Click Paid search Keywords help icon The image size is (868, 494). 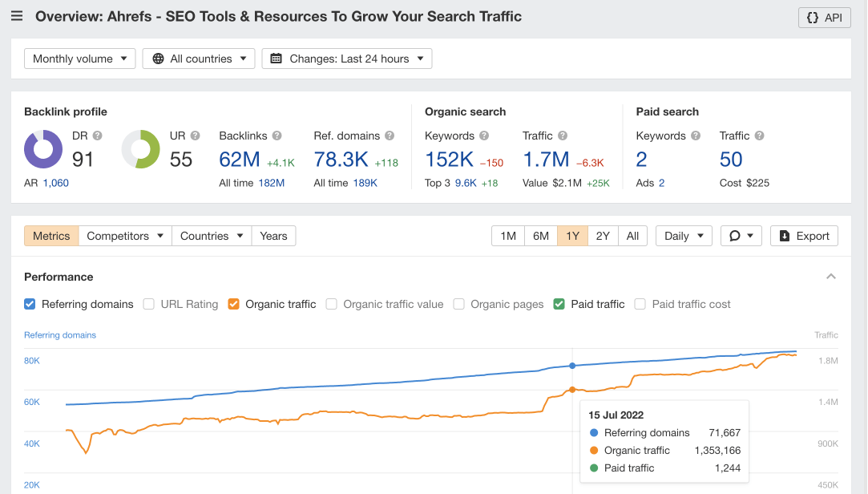tap(696, 136)
